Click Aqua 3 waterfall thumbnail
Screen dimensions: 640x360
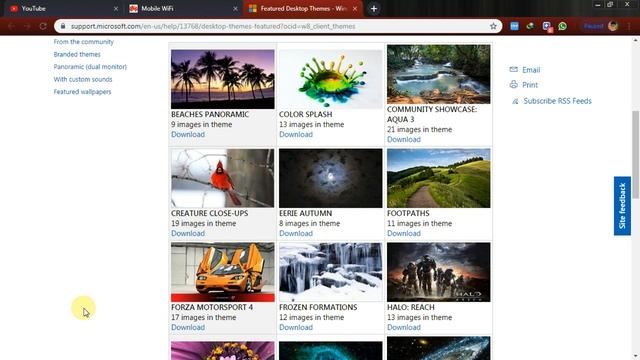(x=438, y=74)
